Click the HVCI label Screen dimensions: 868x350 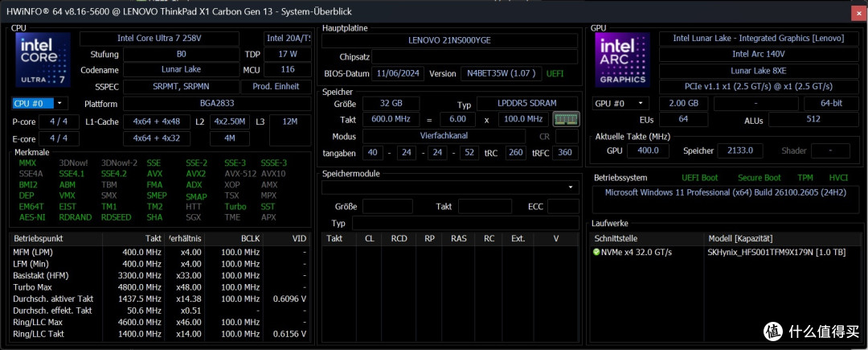click(x=837, y=178)
